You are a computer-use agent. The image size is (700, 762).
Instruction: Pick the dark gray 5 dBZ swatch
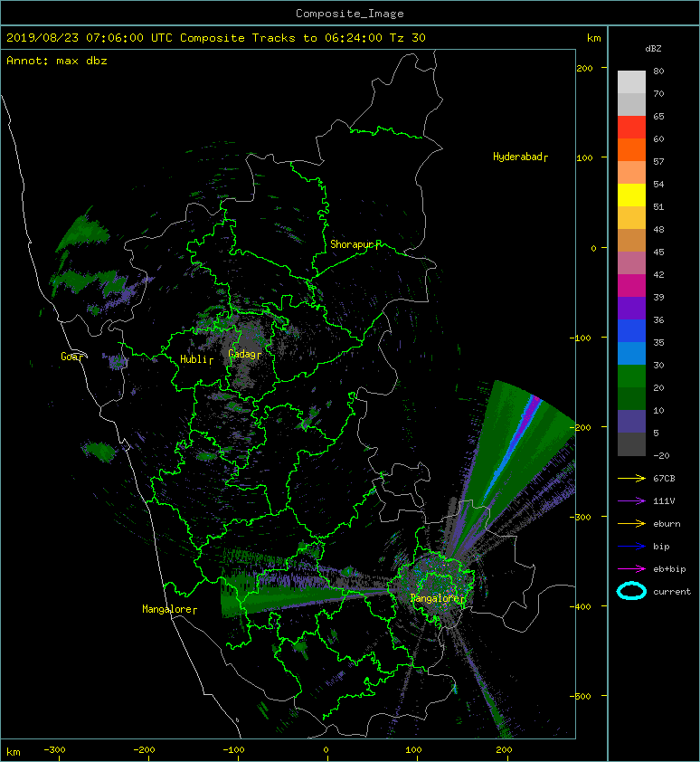[631, 444]
